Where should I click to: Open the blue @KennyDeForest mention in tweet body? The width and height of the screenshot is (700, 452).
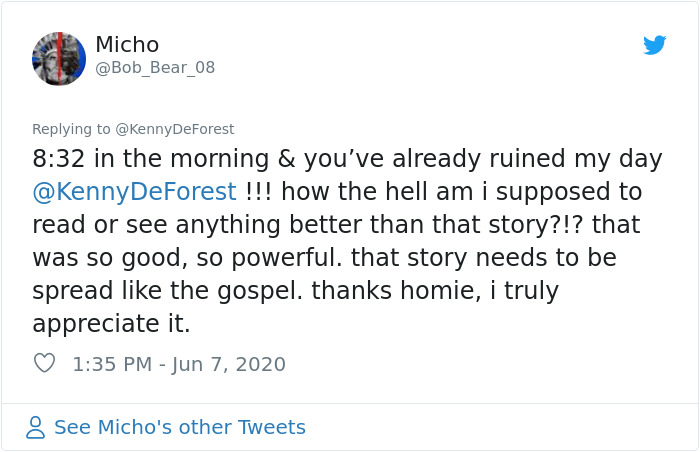[134, 191]
